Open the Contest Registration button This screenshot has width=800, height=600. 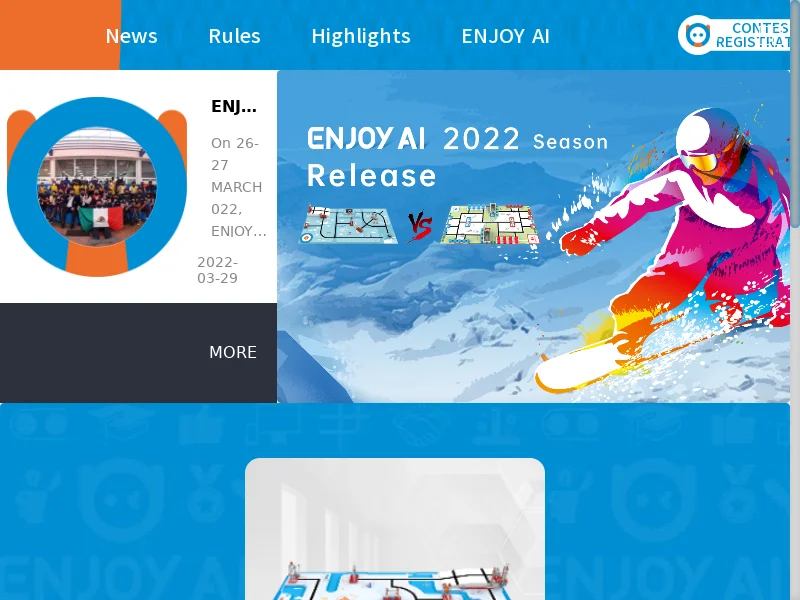[x=734, y=35]
